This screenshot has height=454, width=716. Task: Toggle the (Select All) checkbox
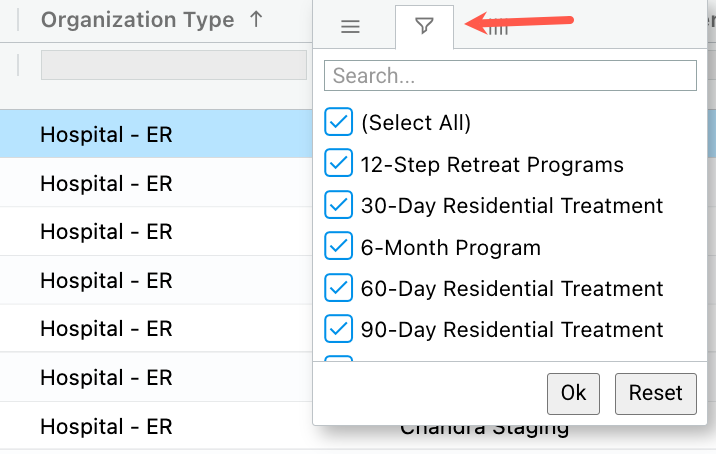click(339, 123)
